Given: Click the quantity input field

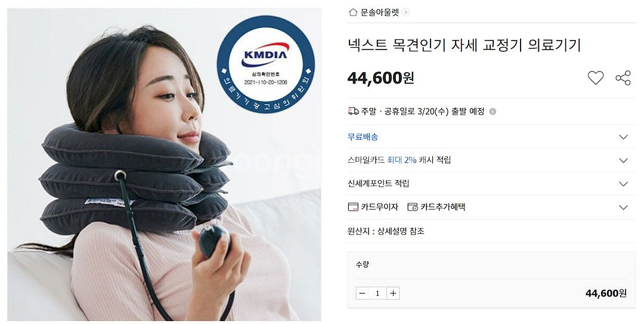Looking at the screenshot, I should coord(377,293).
